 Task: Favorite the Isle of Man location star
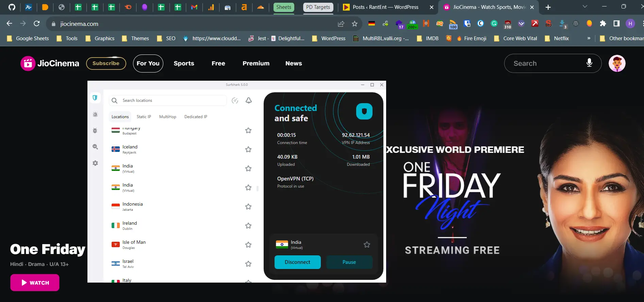pos(248,245)
